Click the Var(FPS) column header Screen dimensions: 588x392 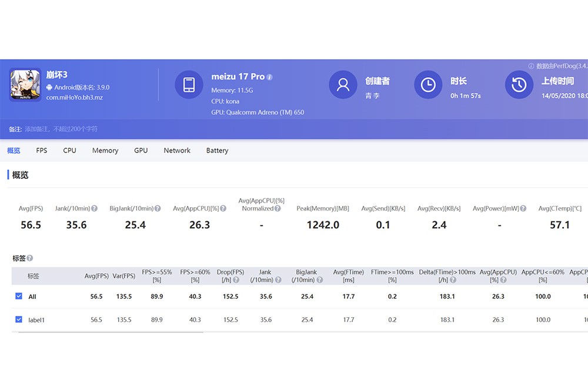tap(123, 276)
